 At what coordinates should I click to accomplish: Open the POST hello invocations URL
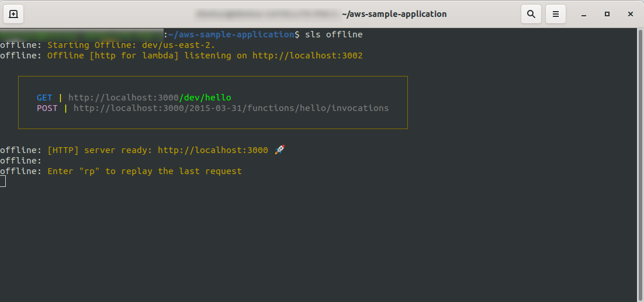pyautogui.click(x=231, y=108)
